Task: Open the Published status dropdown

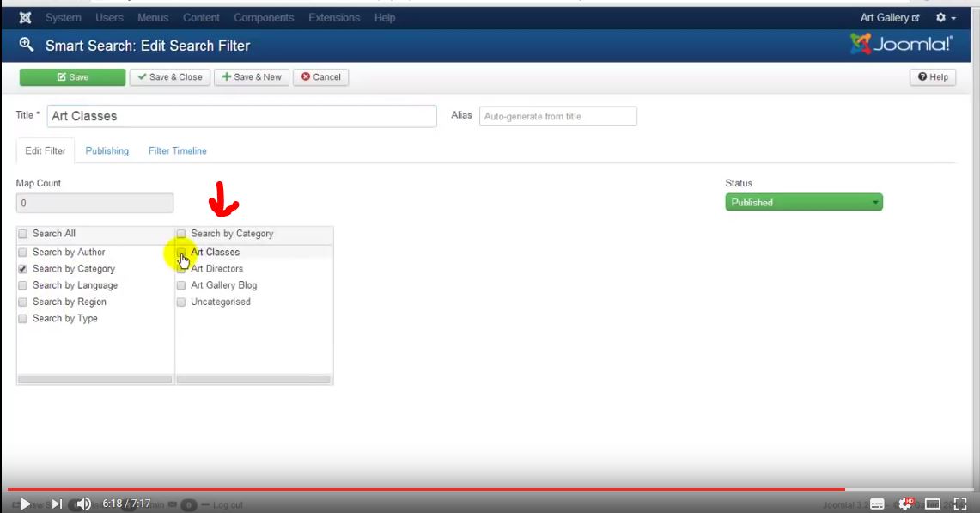Action: (803, 202)
